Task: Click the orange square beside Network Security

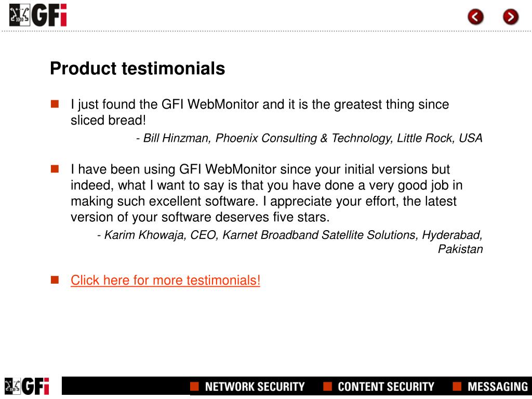Action: pyautogui.click(x=194, y=386)
